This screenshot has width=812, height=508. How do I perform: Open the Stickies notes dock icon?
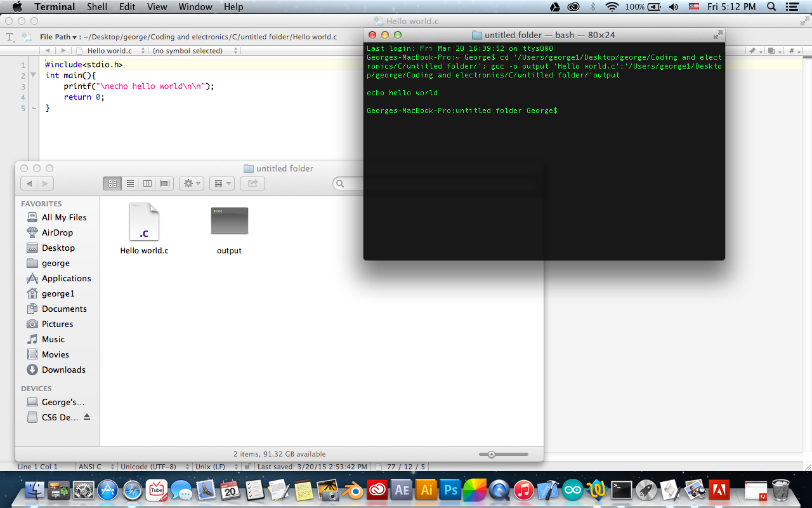(303, 490)
